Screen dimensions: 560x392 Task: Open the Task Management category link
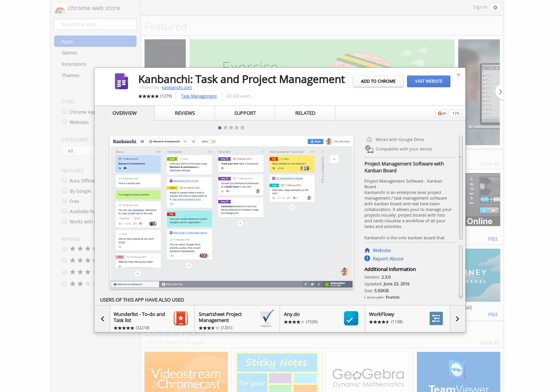point(199,96)
